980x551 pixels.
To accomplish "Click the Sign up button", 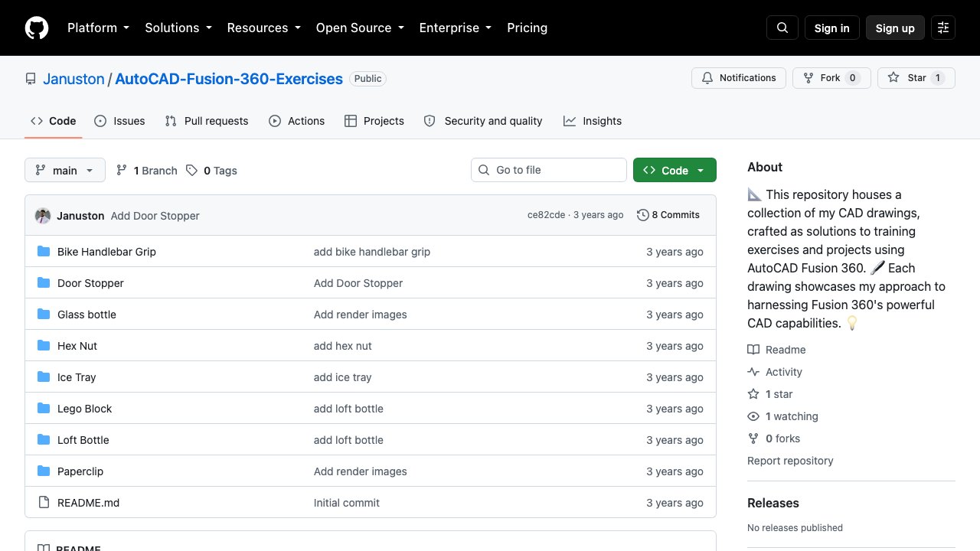I will click(x=895, y=28).
